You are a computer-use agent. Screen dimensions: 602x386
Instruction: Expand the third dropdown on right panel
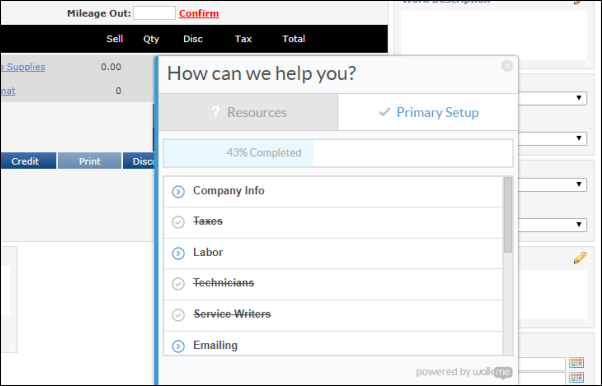click(x=552, y=184)
